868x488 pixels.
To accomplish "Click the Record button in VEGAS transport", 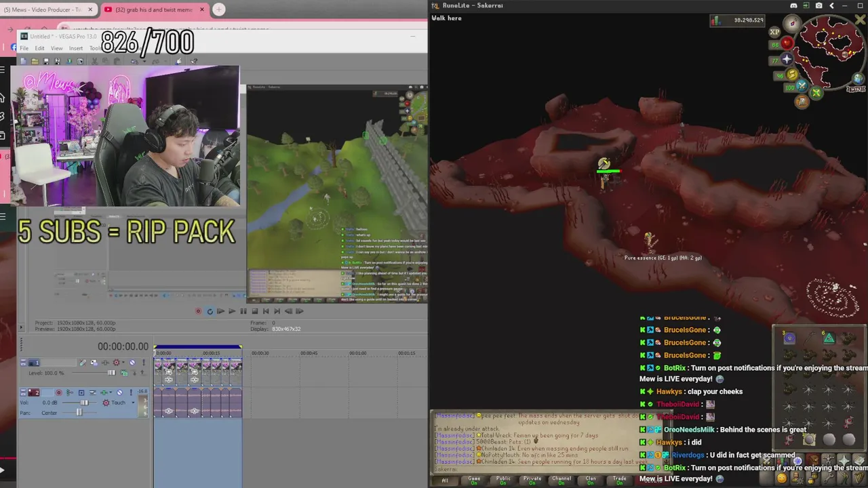I will coord(198,311).
